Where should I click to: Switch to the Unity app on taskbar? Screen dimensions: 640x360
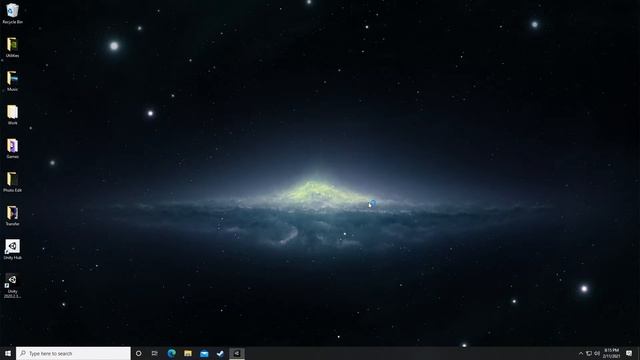click(x=237, y=353)
